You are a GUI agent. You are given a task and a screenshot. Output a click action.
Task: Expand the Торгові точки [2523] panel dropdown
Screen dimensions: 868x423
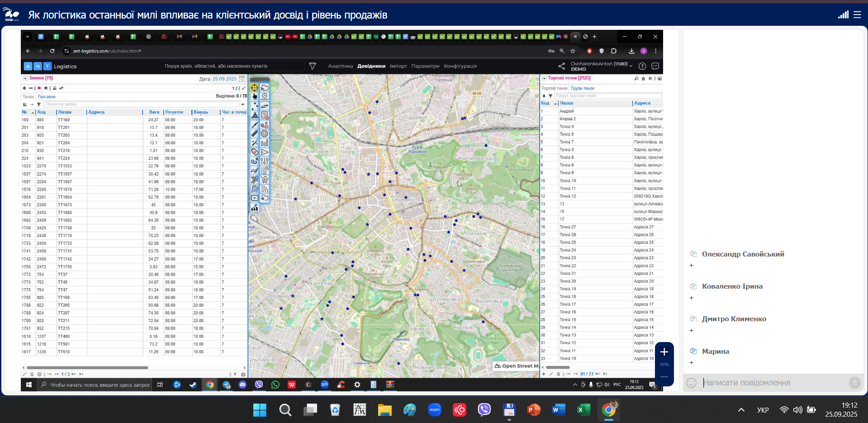tap(544, 78)
